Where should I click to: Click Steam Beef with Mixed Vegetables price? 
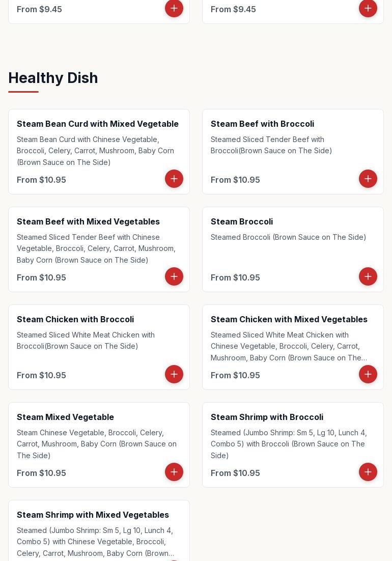(x=41, y=277)
